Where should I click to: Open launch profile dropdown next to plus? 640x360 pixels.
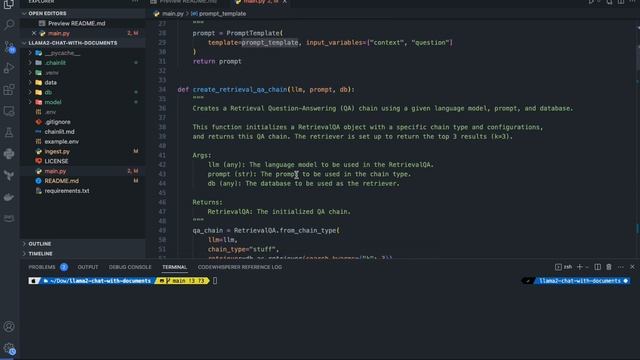pos(587,267)
